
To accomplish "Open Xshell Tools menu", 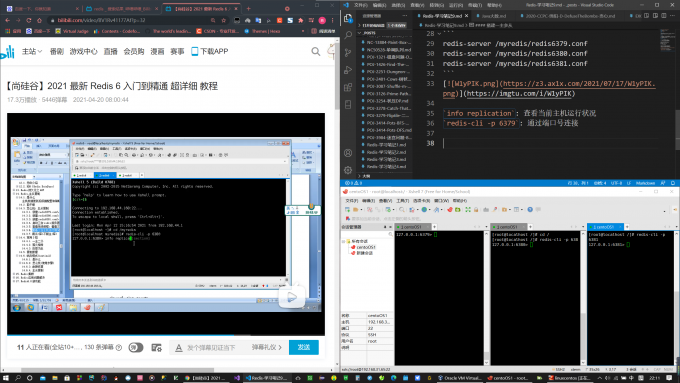I will 403,201.
